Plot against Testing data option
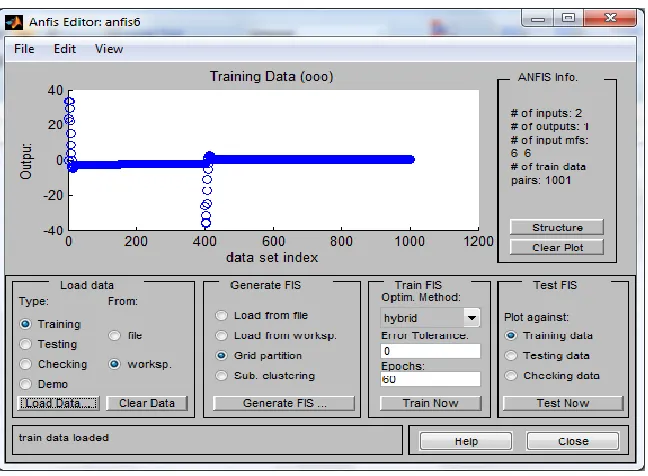 click(511, 355)
